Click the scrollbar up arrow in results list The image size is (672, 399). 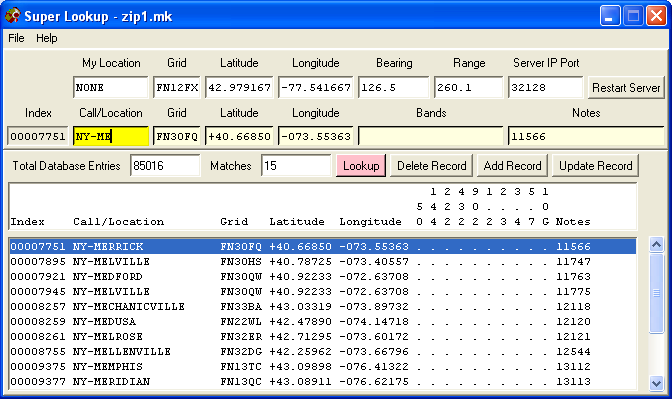[656, 245]
